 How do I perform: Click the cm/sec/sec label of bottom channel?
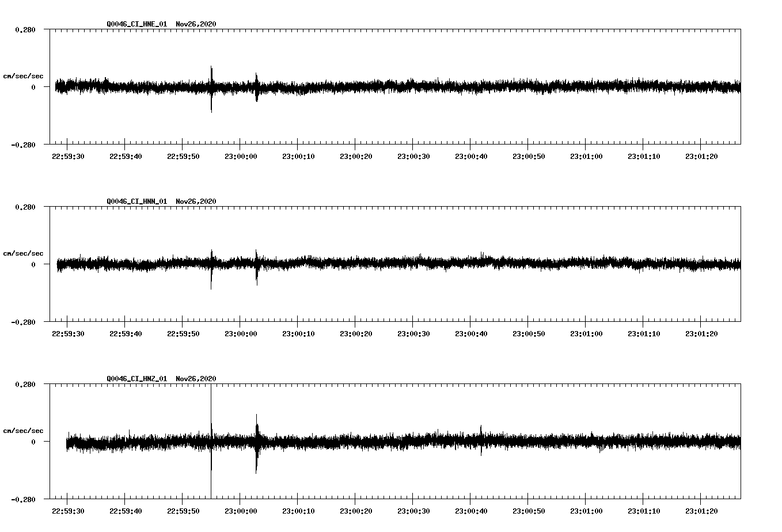(24, 430)
